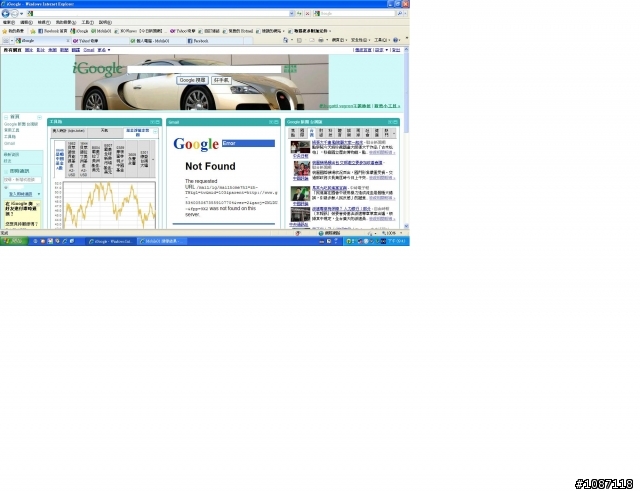
Task: Open the third news story thumbnail
Action: 300,194
